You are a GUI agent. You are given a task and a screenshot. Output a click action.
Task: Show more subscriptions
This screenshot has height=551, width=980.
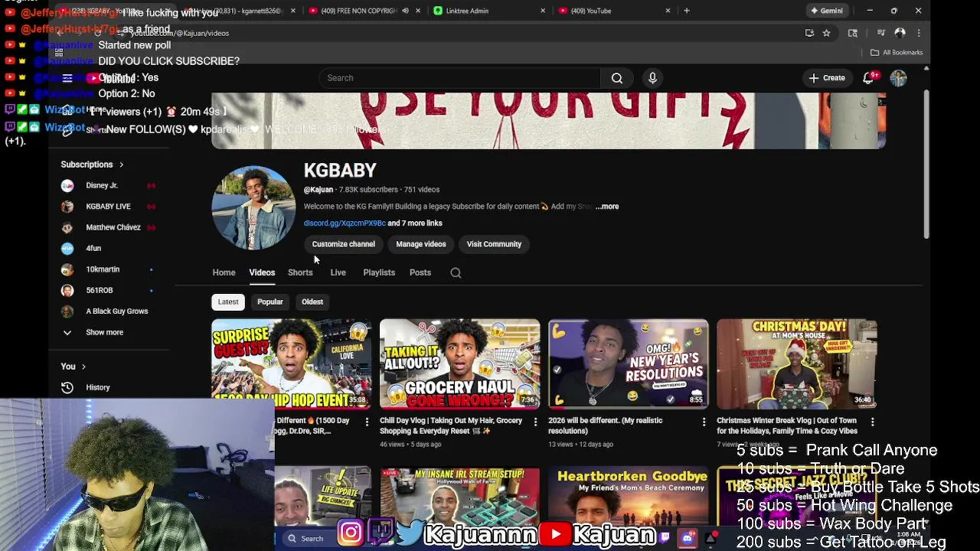click(x=104, y=332)
